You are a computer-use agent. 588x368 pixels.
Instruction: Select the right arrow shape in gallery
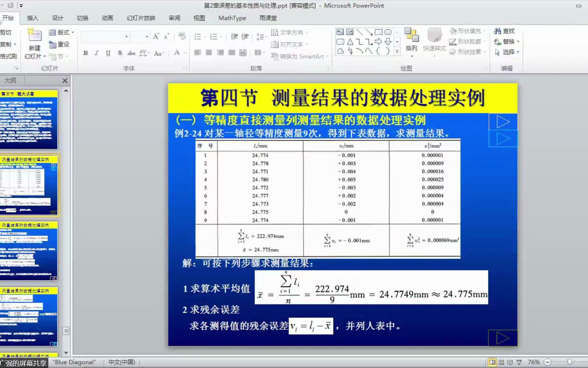378,42
